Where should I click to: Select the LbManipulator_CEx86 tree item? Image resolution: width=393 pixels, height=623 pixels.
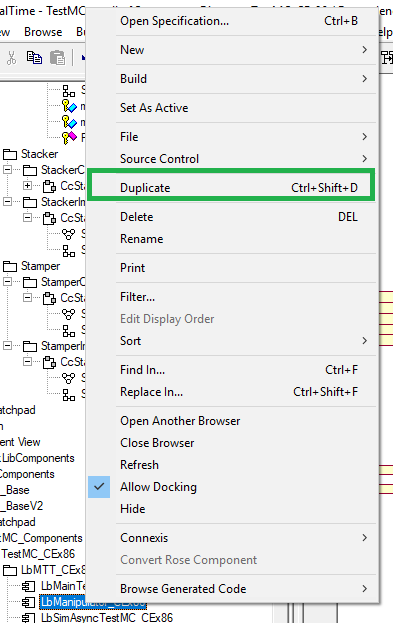[x=93, y=602]
